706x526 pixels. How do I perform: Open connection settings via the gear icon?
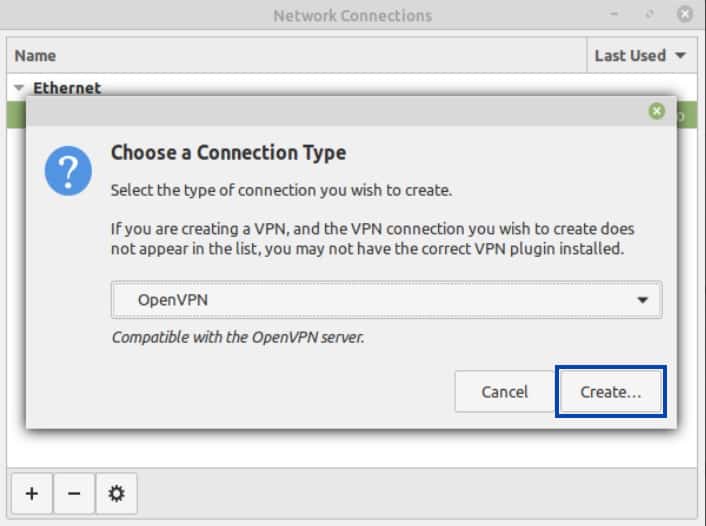click(116, 494)
